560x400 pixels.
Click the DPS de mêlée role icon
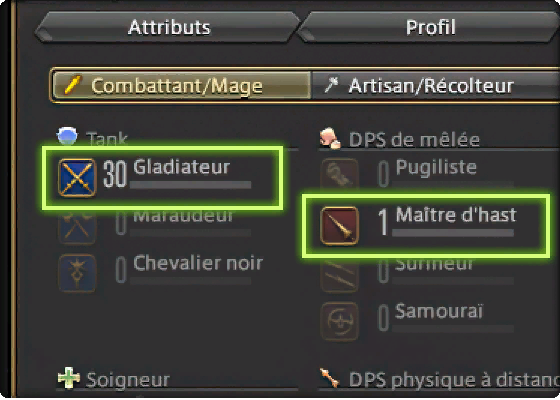point(330,138)
